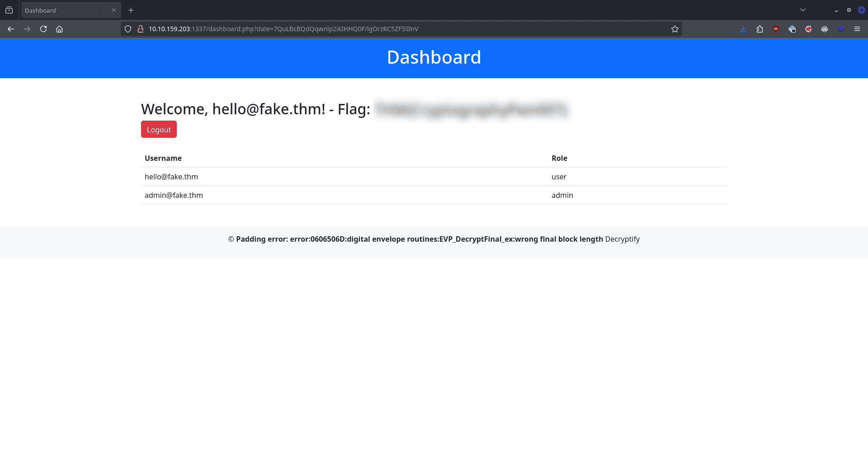Click the admin@fake.thm username row

[x=174, y=195]
